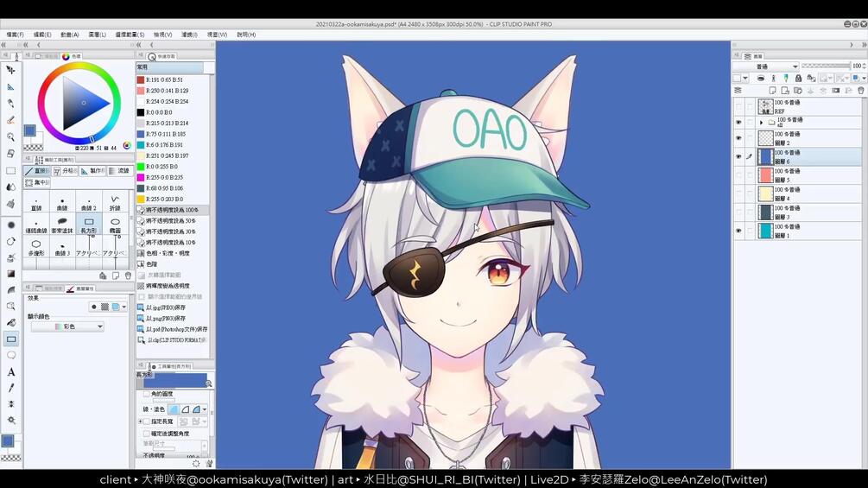The width and height of the screenshot is (868, 488).
Task: Open the layer effect options dropdown arrow
Action: click(x=124, y=307)
